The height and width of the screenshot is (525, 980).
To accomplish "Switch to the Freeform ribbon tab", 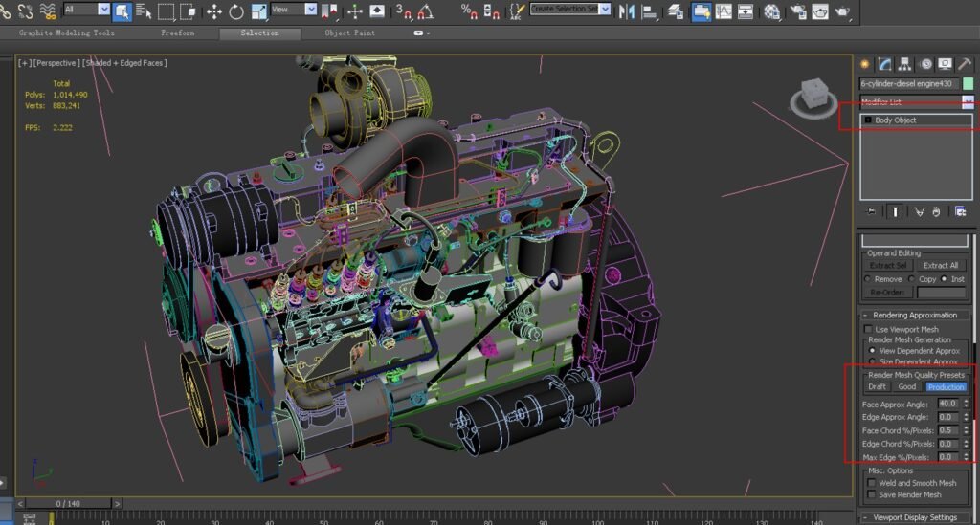I will click(x=177, y=33).
